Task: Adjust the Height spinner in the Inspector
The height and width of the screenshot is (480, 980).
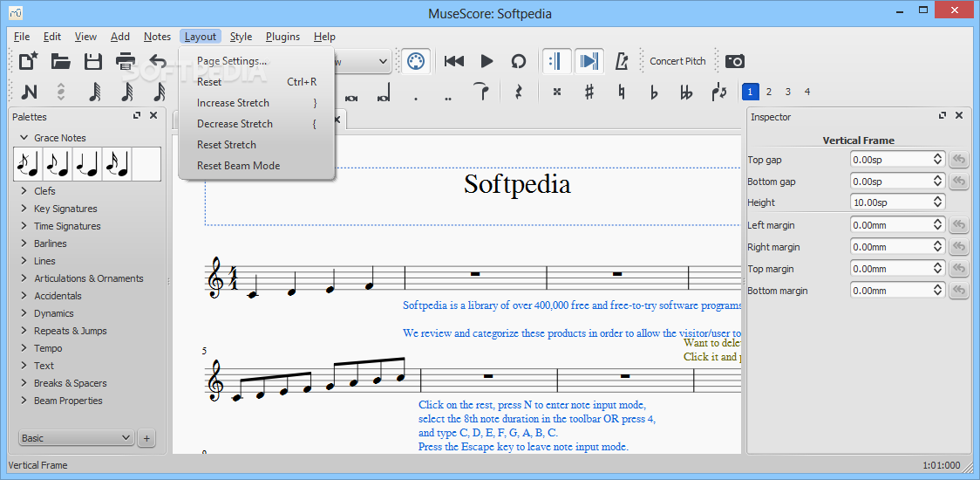Action: click(938, 202)
